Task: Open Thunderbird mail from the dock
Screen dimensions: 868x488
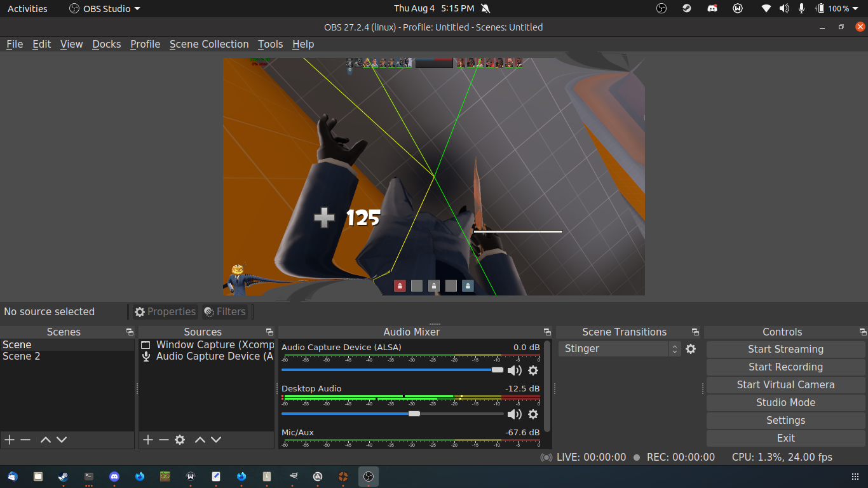Action: click(x=13, y=477)
